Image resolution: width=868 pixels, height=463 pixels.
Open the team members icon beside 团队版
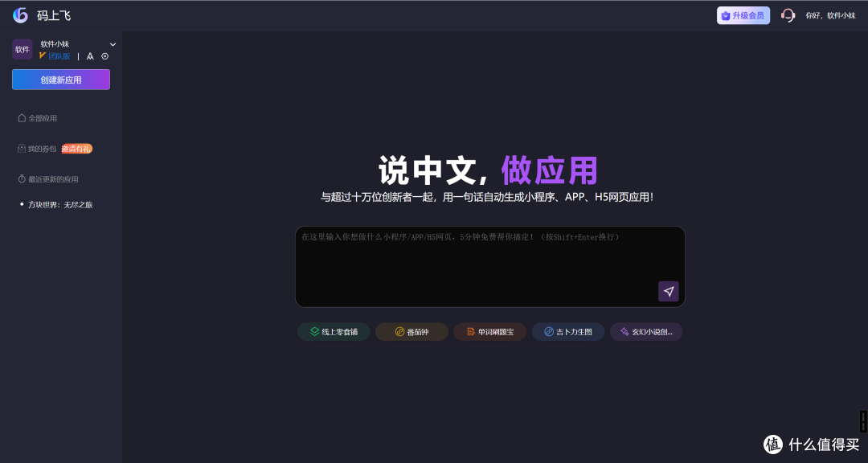click(90, 56)
